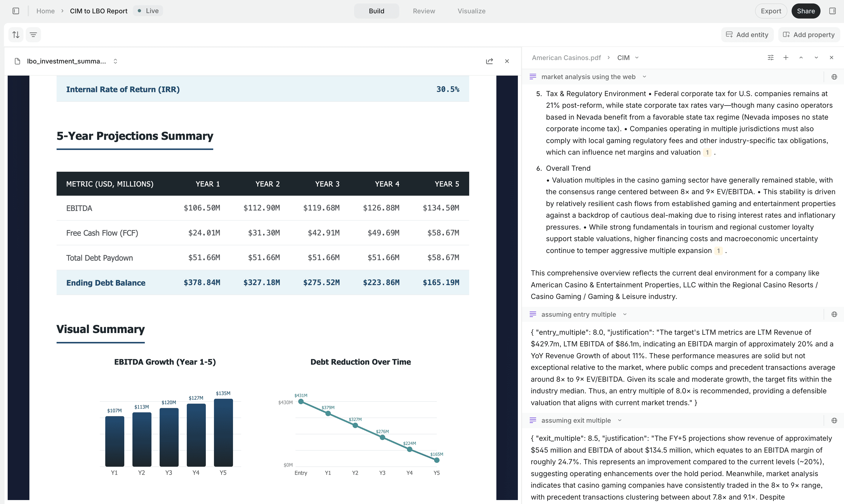
Task: Open the Visualize tab
Action: tap(471, 11)
